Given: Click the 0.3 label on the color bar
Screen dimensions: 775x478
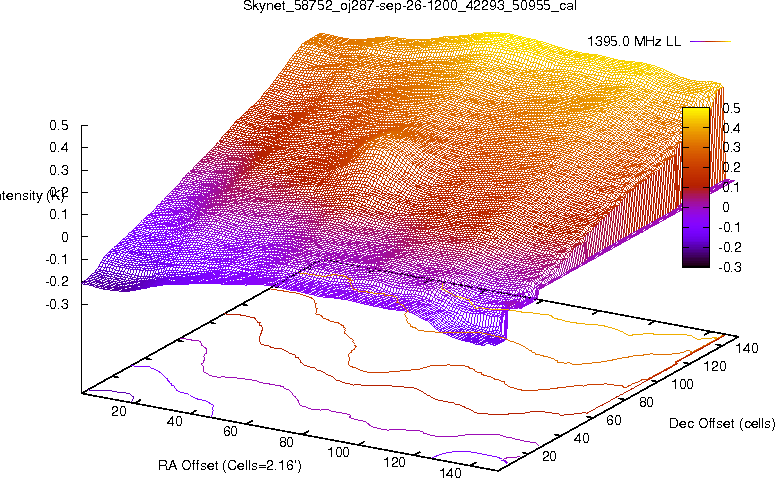Looking at the screenshot, I should tap(732, 147).
